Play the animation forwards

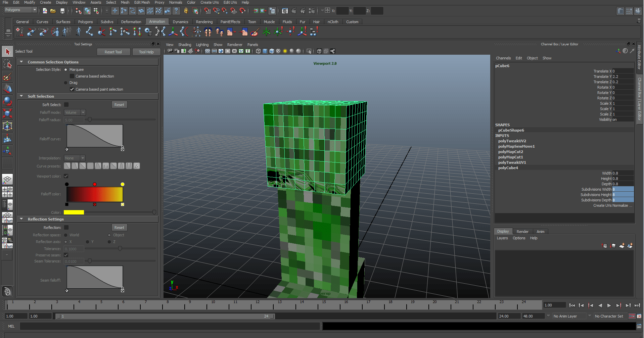click(609, 305)
